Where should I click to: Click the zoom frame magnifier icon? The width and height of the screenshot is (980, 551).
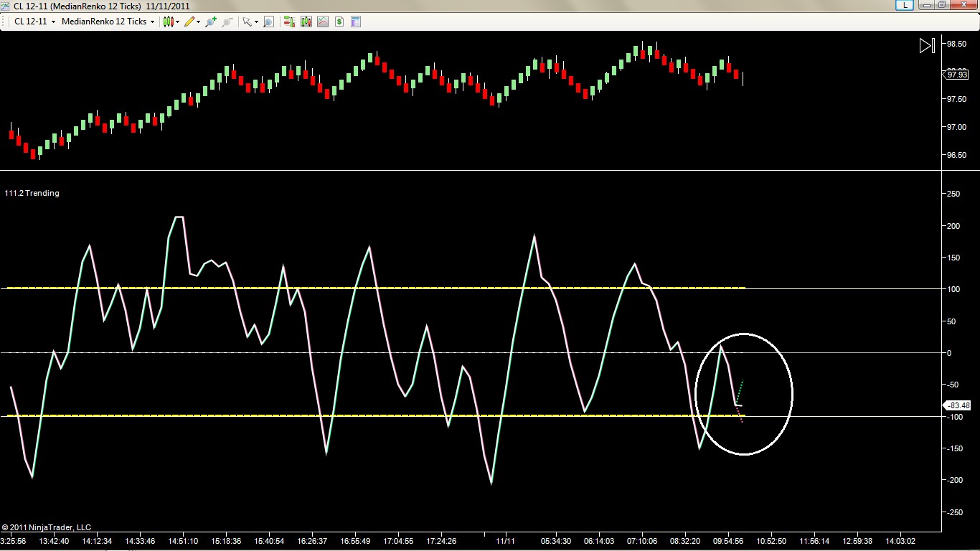point(269,22)
